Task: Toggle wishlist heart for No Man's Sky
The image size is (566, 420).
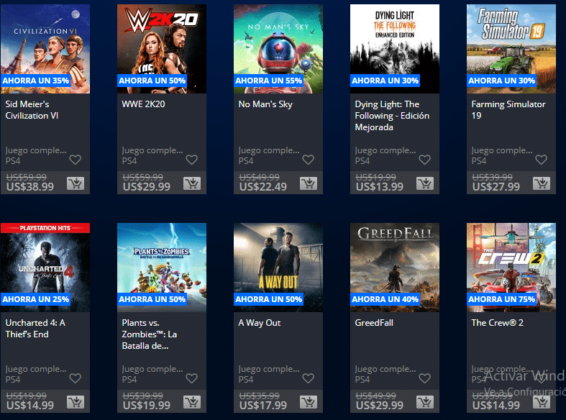Action: 308,159
